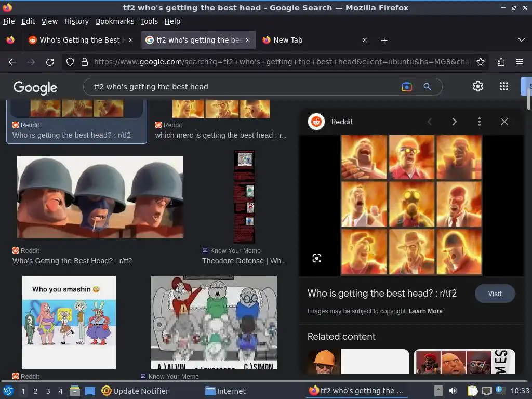This screenshot has width=532, height=399.
Task: Open the Bookmarks menu
Action: click(x=115, y=21)
